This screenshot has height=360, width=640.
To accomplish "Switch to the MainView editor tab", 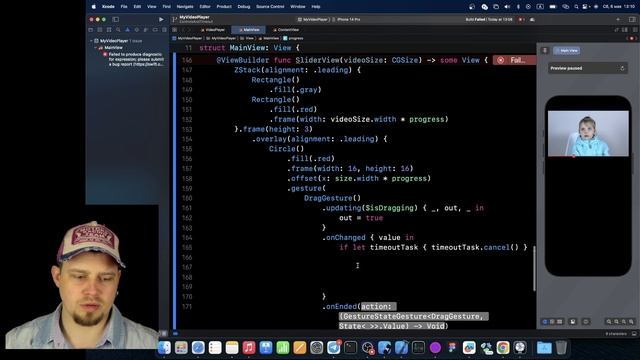I will click(249, 30).
